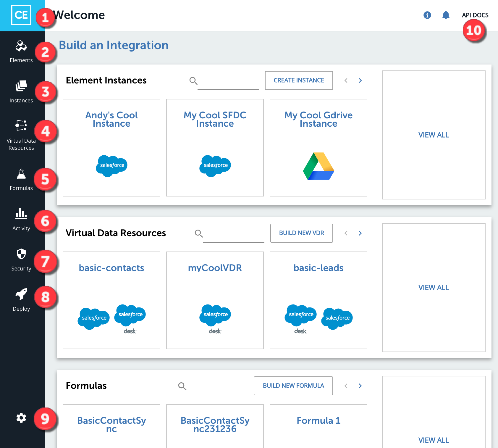498x448 pixels.
Task: Click the Formulas search icon
Action: pyautogui.click(x=182, y=386)
